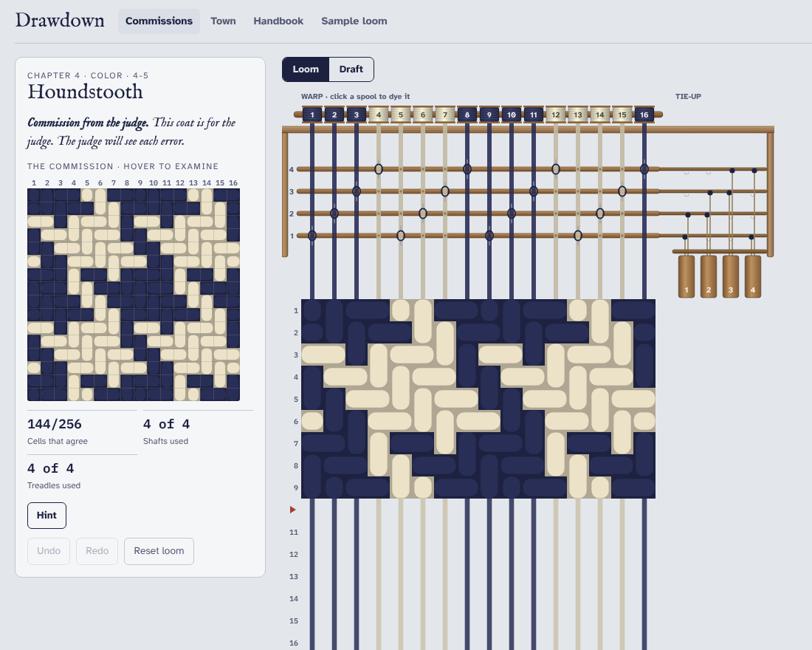Toggle tie-up dot shaft 1 treadle 1

coord(685,237)
